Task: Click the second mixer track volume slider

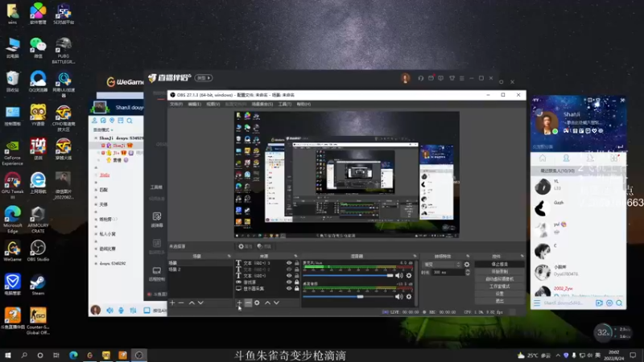Action: 349,296
